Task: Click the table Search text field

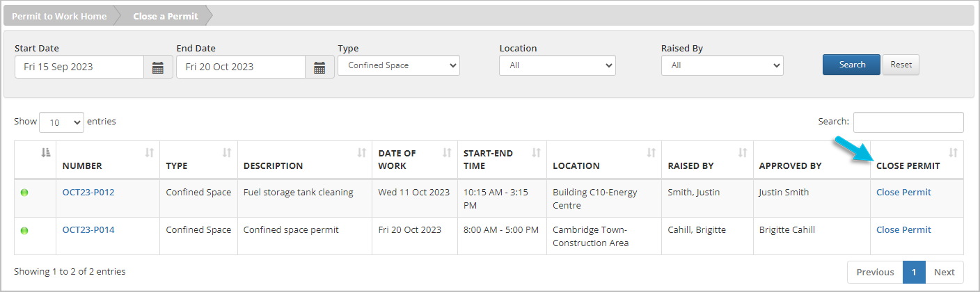Action: (x=908, y=122)
